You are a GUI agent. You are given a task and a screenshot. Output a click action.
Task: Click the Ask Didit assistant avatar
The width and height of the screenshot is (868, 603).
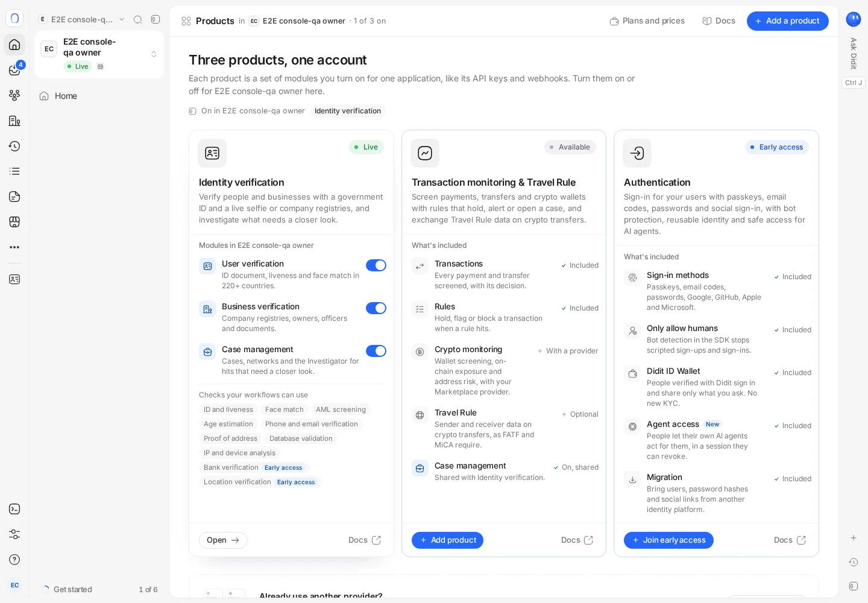(x=854, y=19)
